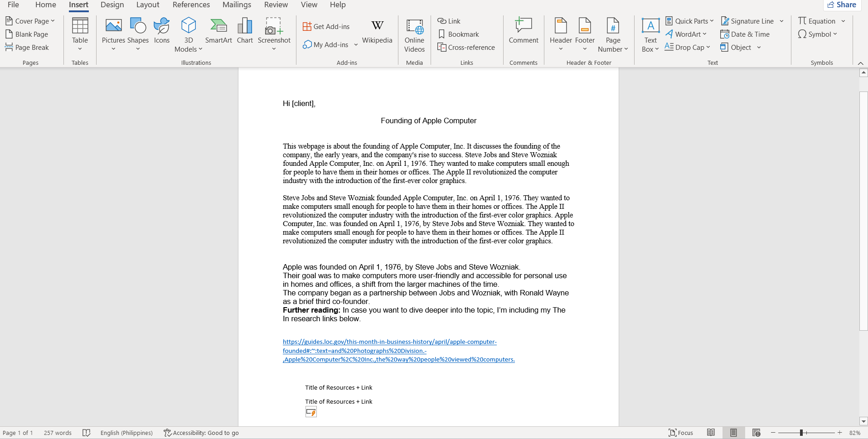This screenshot has width=868, height=439.
Task: Switch to the Layout tab
Action: tap(148, 5)
